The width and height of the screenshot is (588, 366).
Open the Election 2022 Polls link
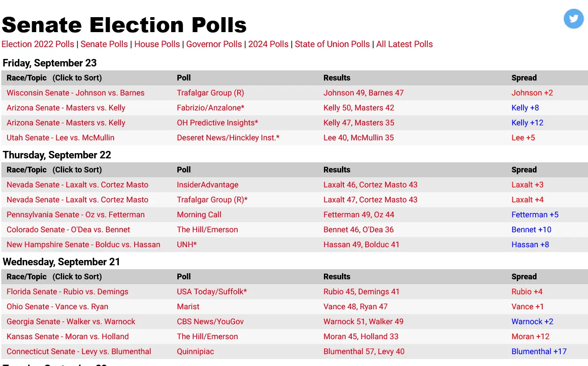point(38,44)
